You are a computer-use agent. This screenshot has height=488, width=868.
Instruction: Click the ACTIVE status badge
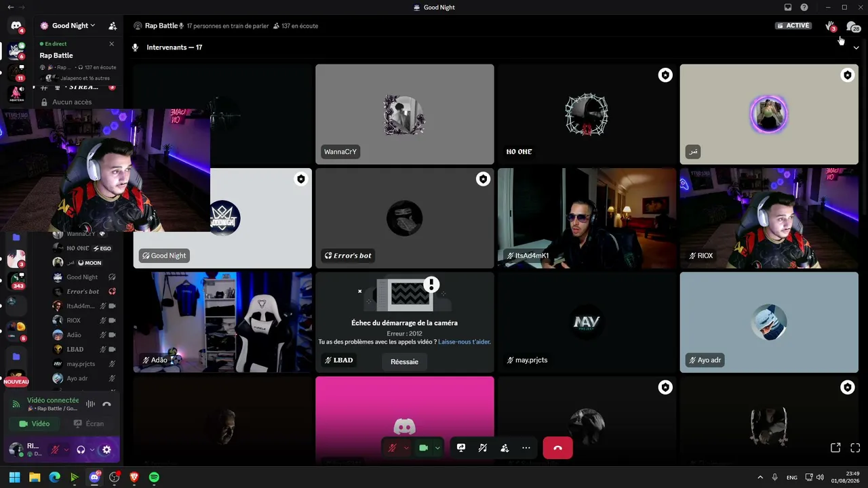coord(793,26)
